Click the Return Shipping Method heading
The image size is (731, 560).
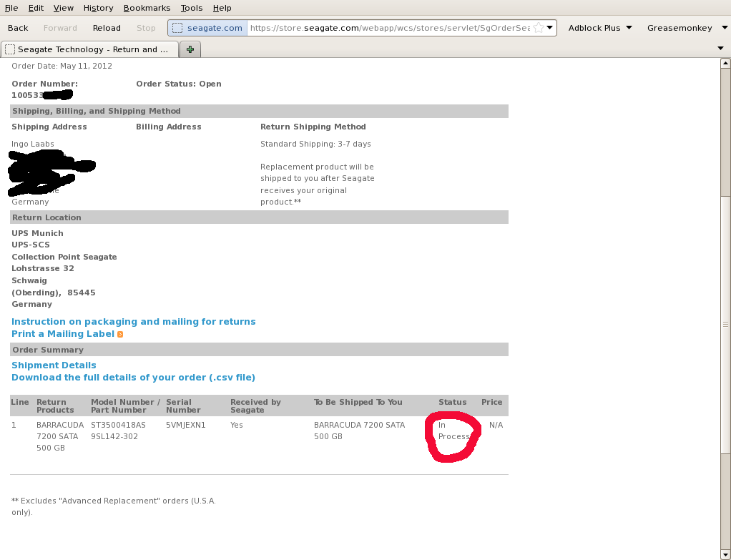pos(313,127)
